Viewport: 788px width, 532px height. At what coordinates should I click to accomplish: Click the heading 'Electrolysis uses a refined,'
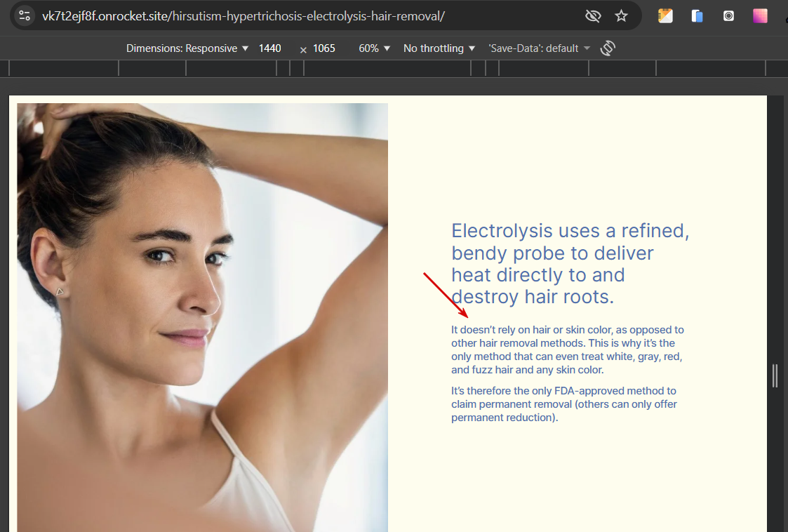(570, 263)
